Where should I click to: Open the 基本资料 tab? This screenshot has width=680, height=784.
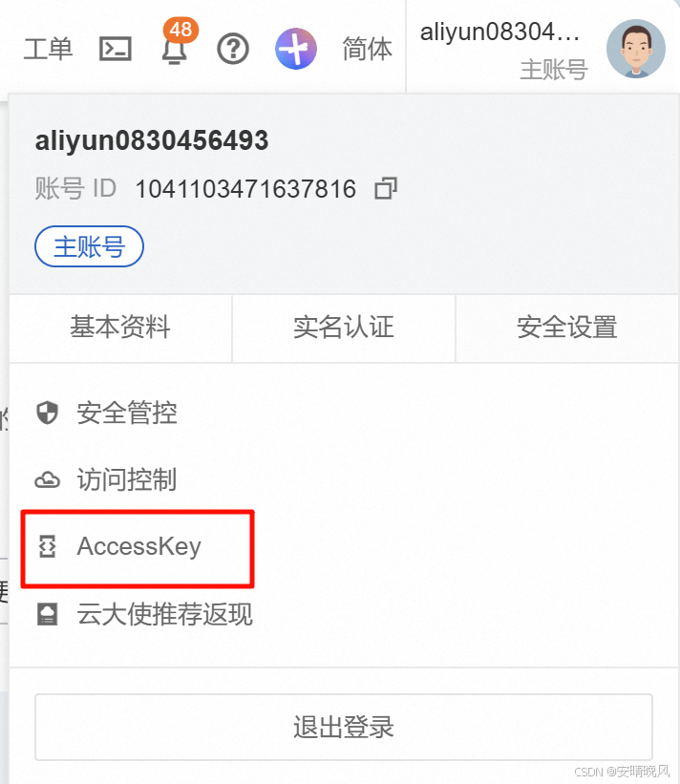click(x=120, y=328)
